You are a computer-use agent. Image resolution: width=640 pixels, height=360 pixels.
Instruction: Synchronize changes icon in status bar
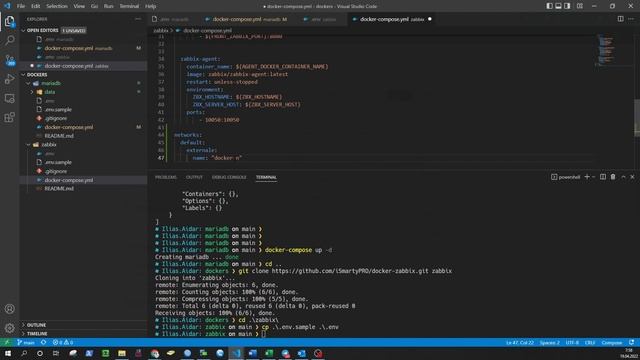click(x=43, y=342)
